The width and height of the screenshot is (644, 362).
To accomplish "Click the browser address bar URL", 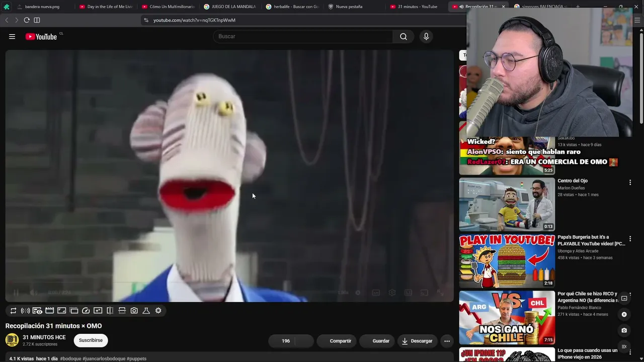I will pos(194,20).
